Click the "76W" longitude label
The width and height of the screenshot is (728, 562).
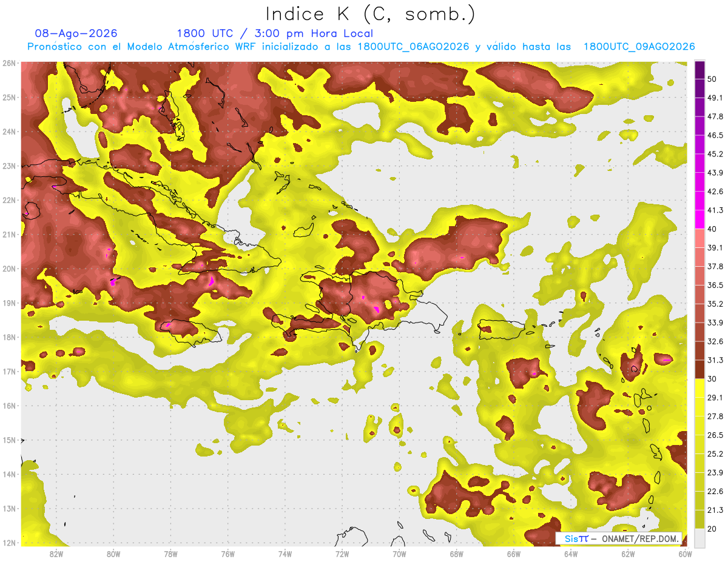click(227, 554)
